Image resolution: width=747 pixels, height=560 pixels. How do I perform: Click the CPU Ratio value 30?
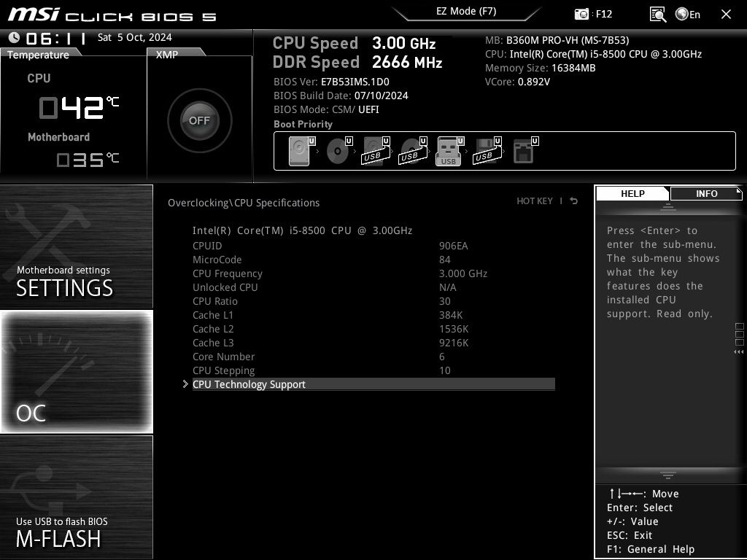(444, 301)
